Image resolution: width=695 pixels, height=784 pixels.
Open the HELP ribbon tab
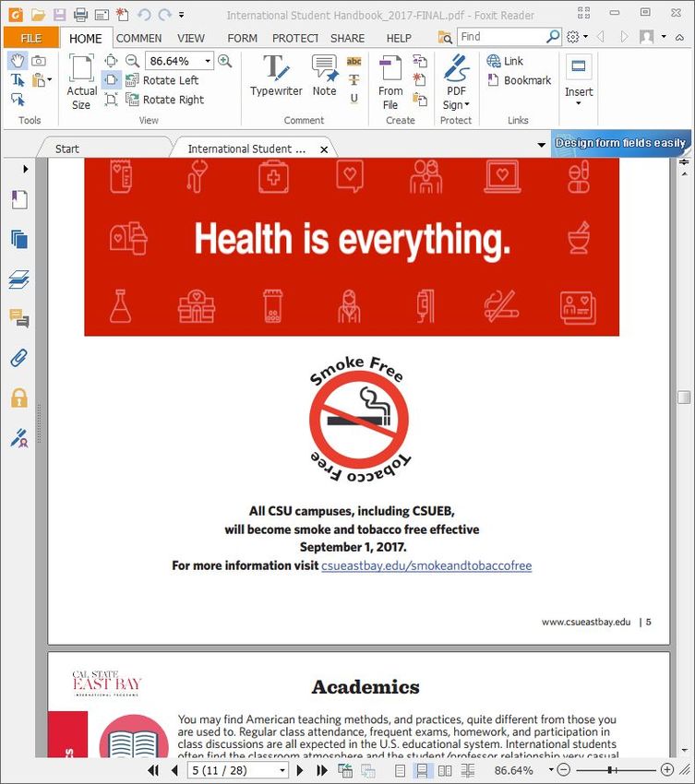pos(399,38)
